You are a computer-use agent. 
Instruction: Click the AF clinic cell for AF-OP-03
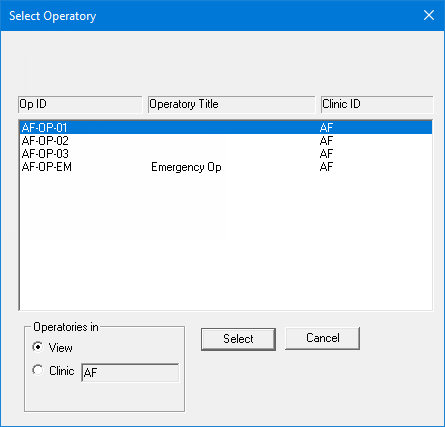[x=326, y=154]
